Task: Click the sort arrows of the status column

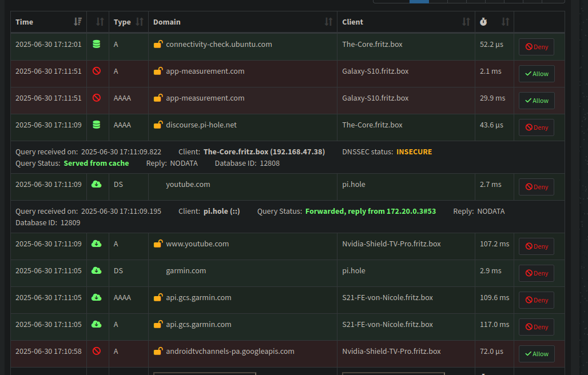Action: click(100, 22)
